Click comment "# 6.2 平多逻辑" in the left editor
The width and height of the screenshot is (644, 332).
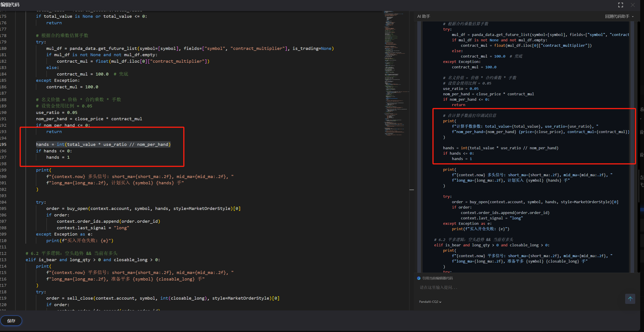tap(72, 253)
